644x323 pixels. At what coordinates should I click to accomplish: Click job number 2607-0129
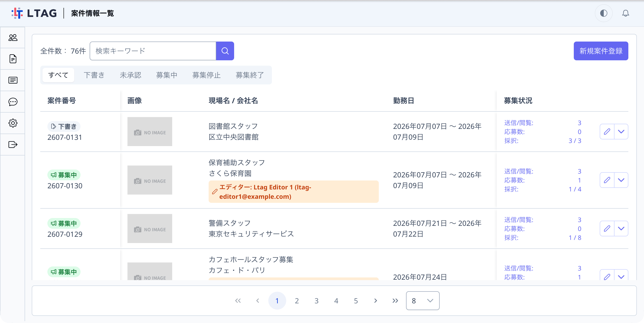[65, 234]
